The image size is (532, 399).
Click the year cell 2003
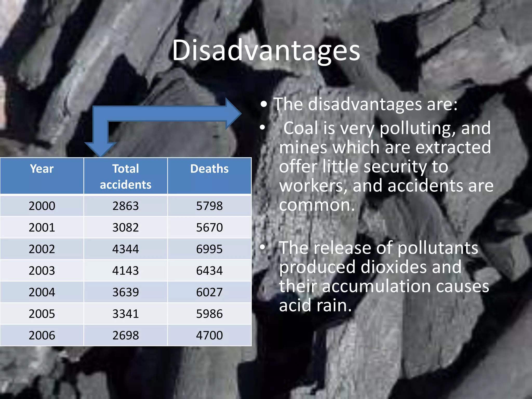[42, 270]
